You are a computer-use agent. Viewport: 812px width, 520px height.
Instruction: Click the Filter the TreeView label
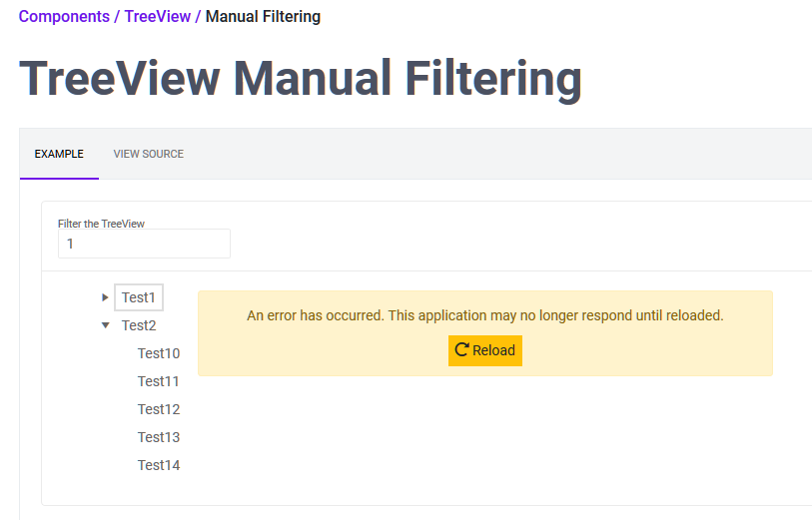pyautogui.click(x=101, y=224)
